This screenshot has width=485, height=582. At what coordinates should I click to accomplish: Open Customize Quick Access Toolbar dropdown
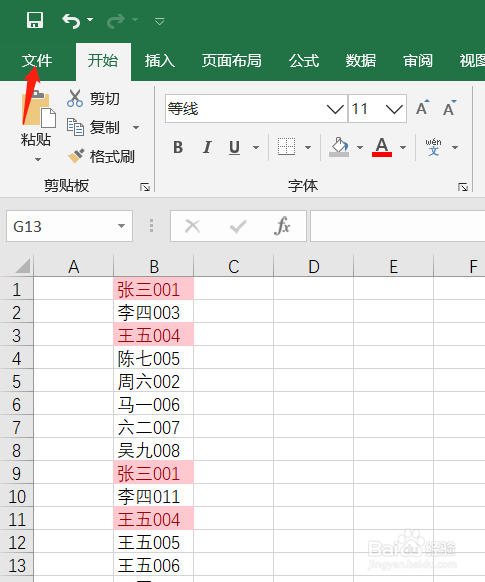pyautogui.click(x=160, y=21)
